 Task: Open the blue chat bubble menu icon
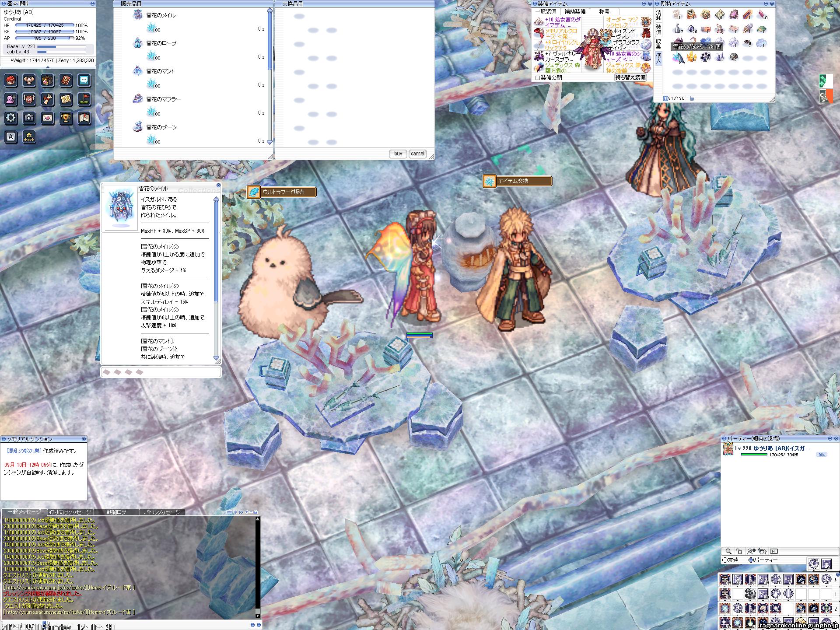84,80
